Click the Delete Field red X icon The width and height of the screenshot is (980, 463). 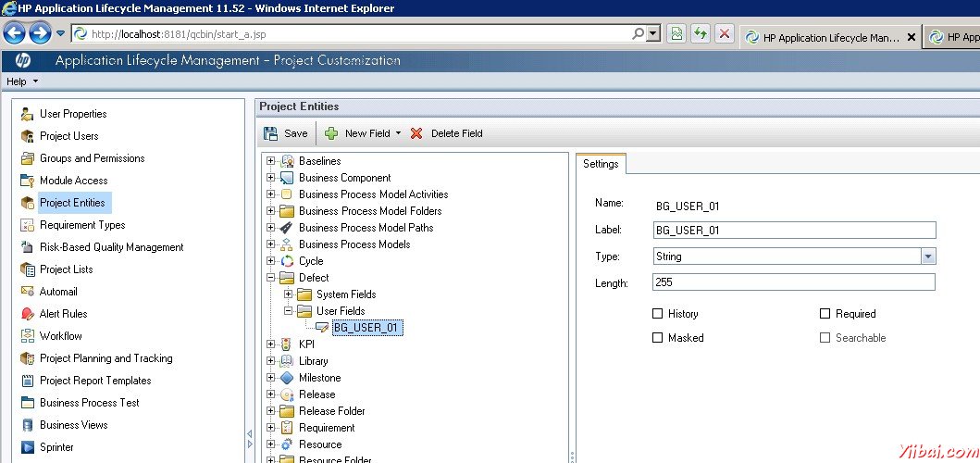click(416, 133)
